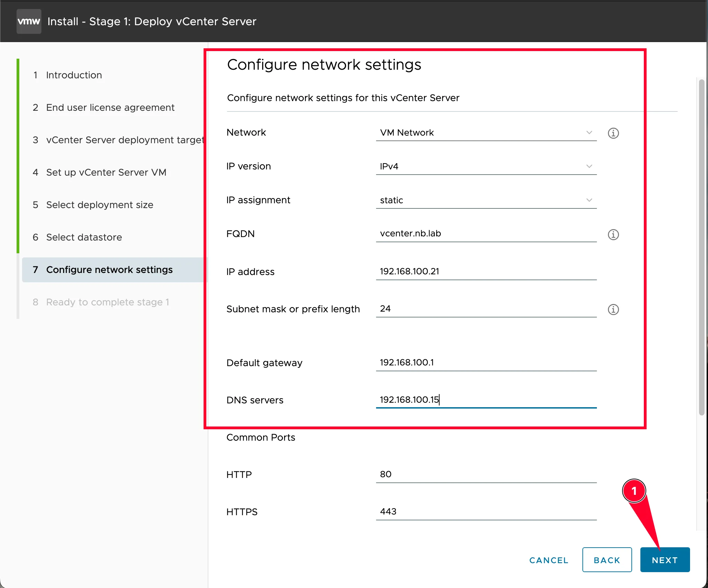Viewport: 708px width, 588px height.
Task: Click the subnet prefix length field
Action: click(486, 309)
